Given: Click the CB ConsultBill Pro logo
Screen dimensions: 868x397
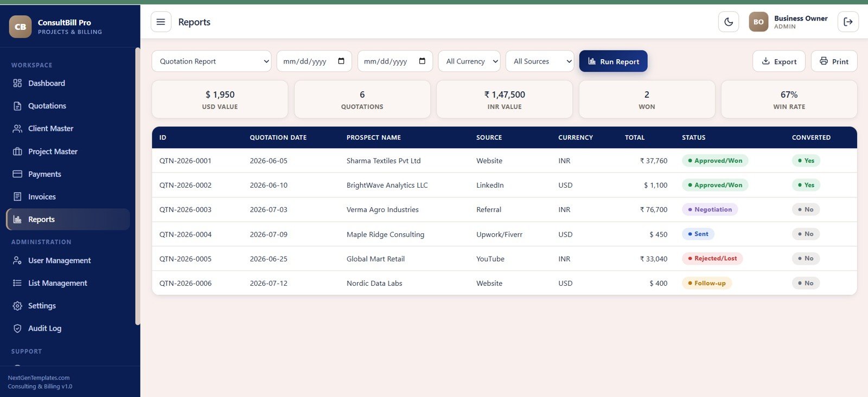Looking at the screenshot, I should [x=20, y=27].
